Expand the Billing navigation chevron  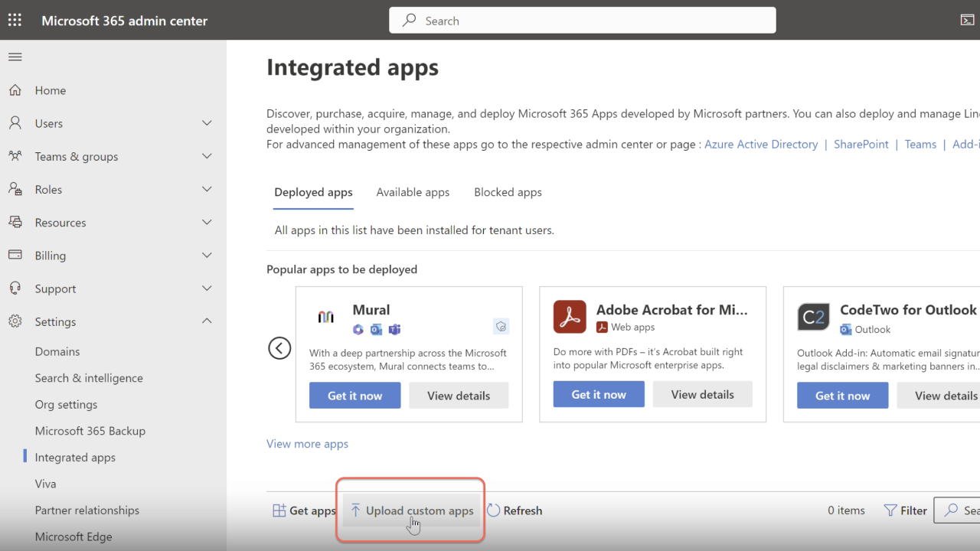coord(206,256)
